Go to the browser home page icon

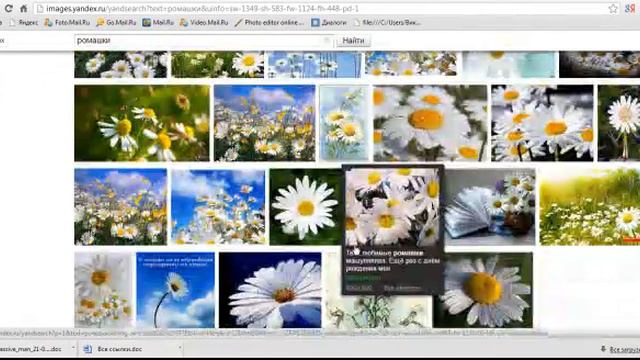tap(23, 8)
